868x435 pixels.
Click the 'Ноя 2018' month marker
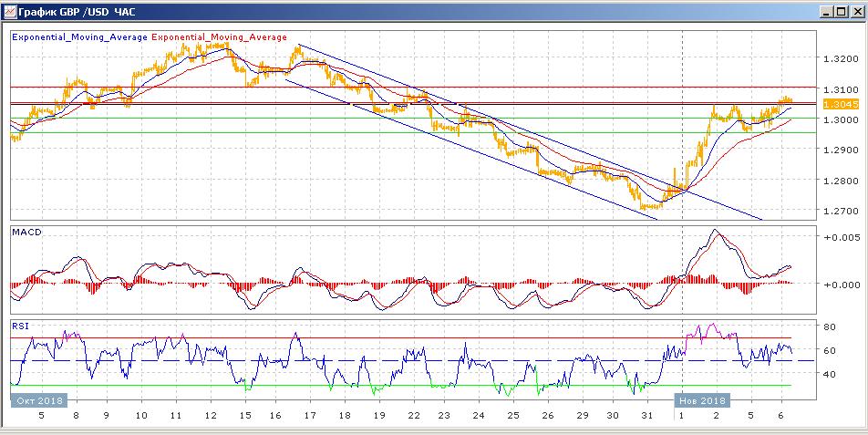(702, 400)
